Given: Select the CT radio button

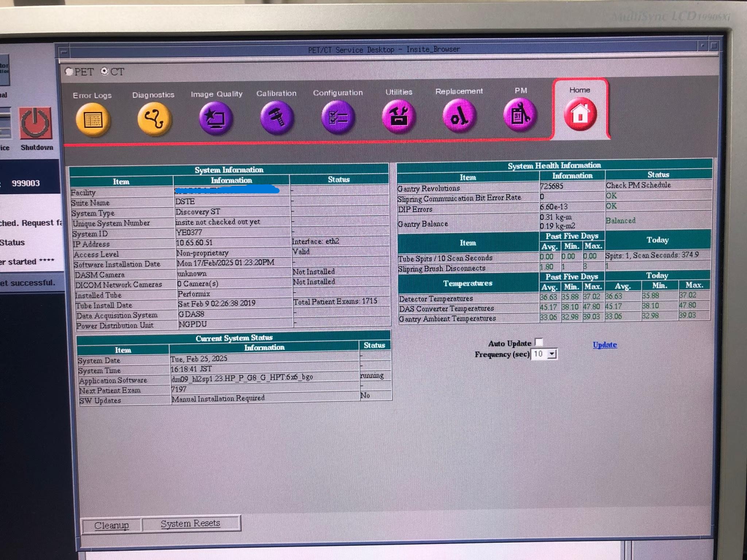Looking at the screenshot, I should point(105,71).
